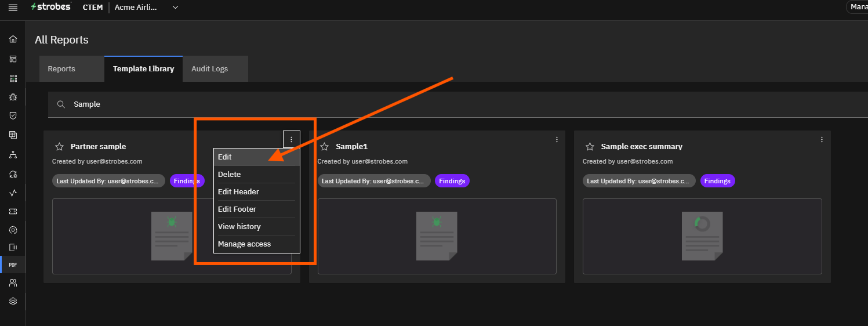Click the All Reports page heading
868x326 pixels.
pos(61,40)
